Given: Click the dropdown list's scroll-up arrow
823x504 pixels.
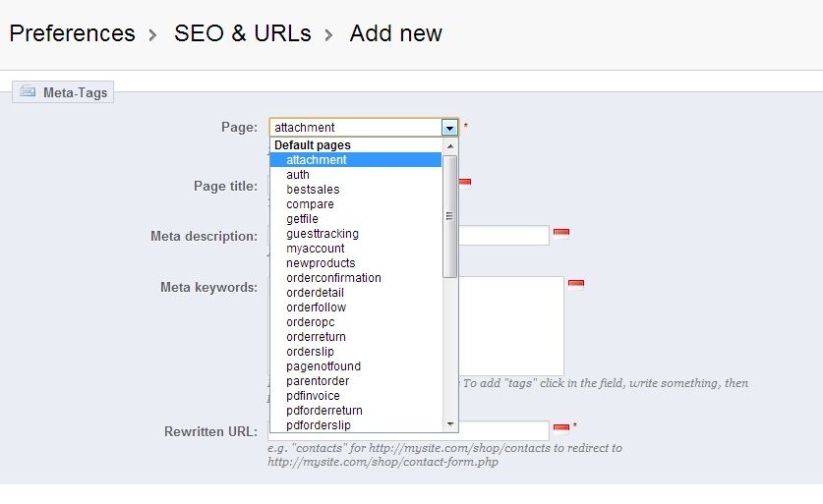Looking at the screenshot, I should coord(450,145).
